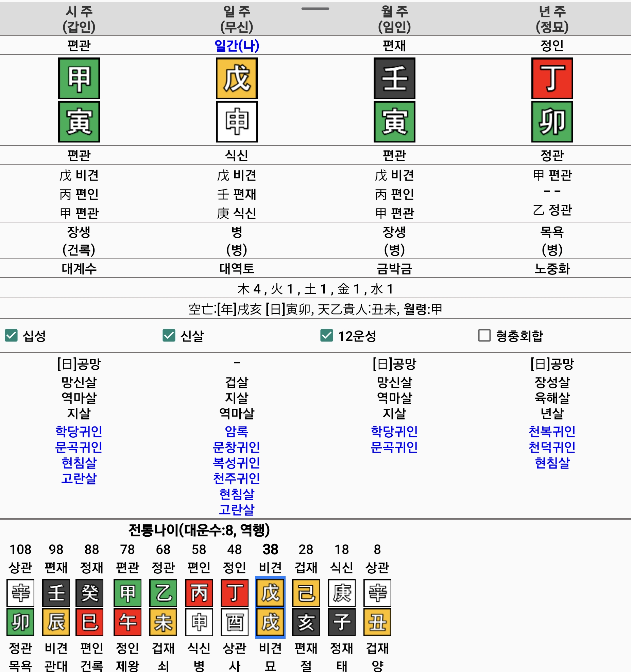
Task: Uncheck the 십성 checkbox
Action: point(11,335)
